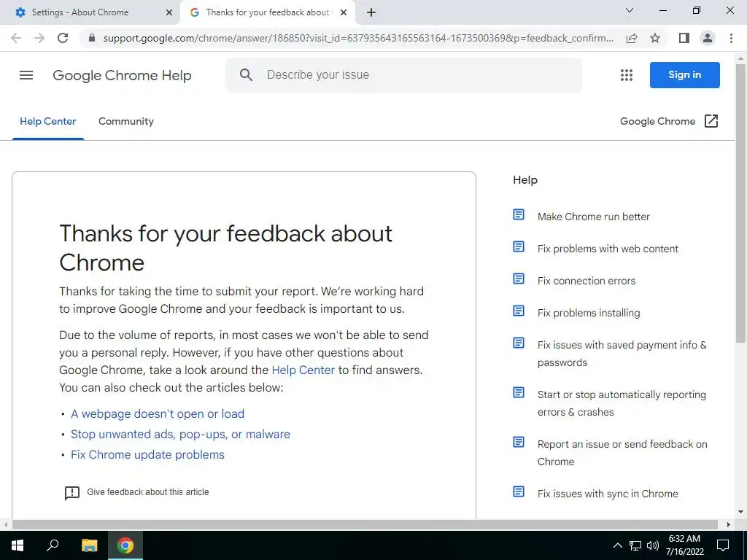The height and width of the screenshot is (560, 747).
Task: Open the tab search dropdown
Action: click(630, 10)
